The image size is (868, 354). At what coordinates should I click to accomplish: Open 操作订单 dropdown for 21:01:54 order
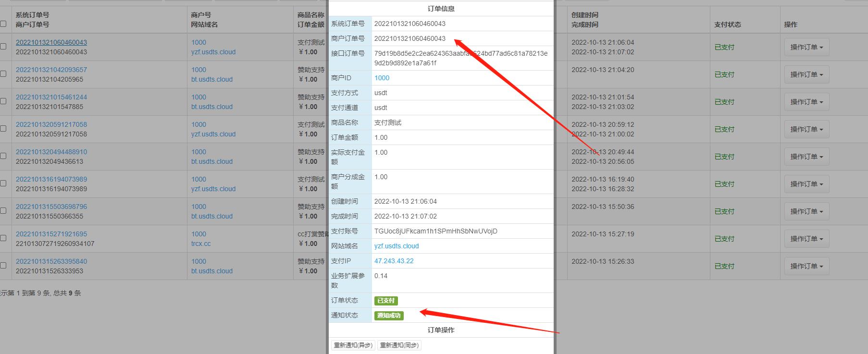[x=806, y=102]
